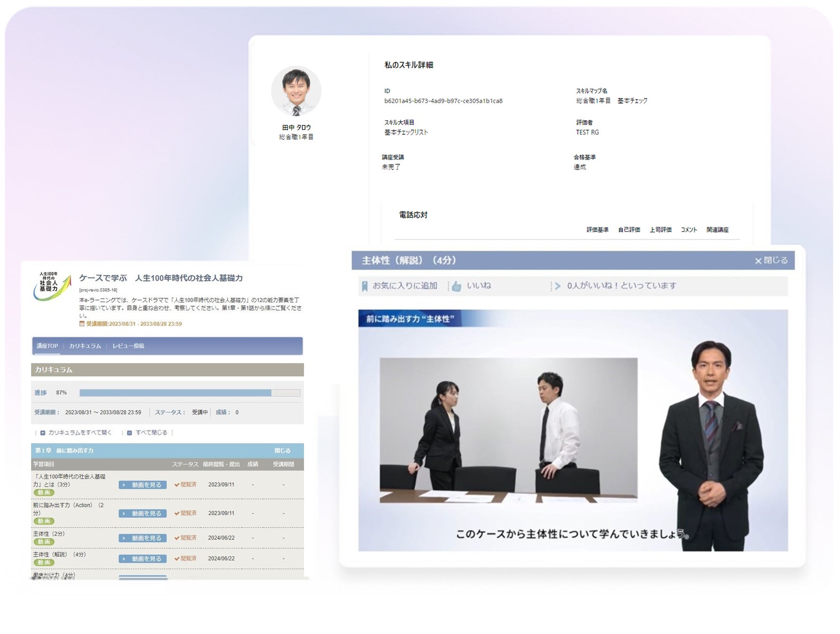The image size is (840, 634).
Task: Click the arrow icon before 0人がいいね
Action: (557, 286)
